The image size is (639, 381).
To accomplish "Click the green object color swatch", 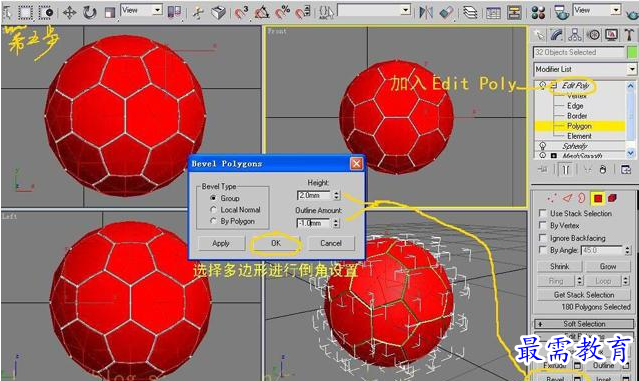I will [632, 52].
